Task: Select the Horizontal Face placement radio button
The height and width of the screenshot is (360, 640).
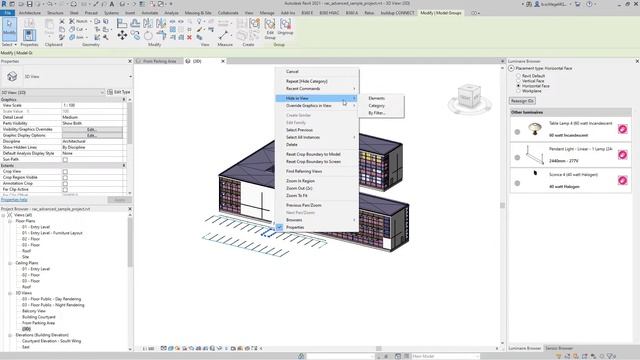Action: (518, 86)
